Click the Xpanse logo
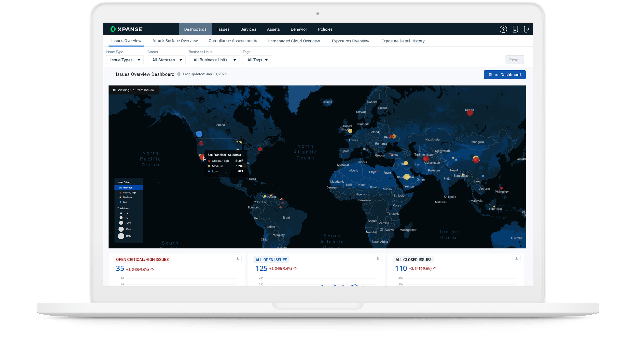The image size is (624, 364). point(127,29)
